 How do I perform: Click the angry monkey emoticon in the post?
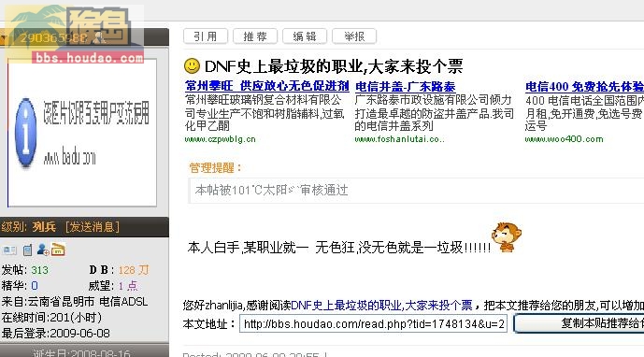[x=507, y=237]
